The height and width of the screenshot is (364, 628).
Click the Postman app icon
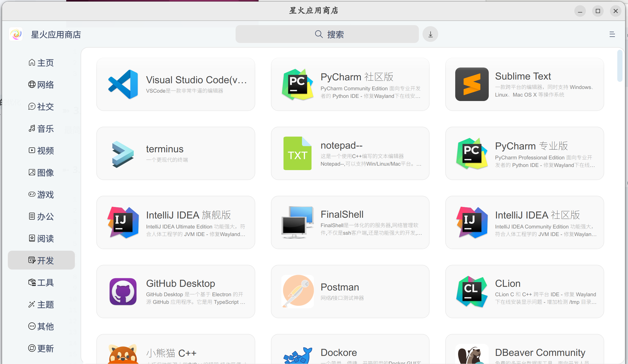point(298,292)
